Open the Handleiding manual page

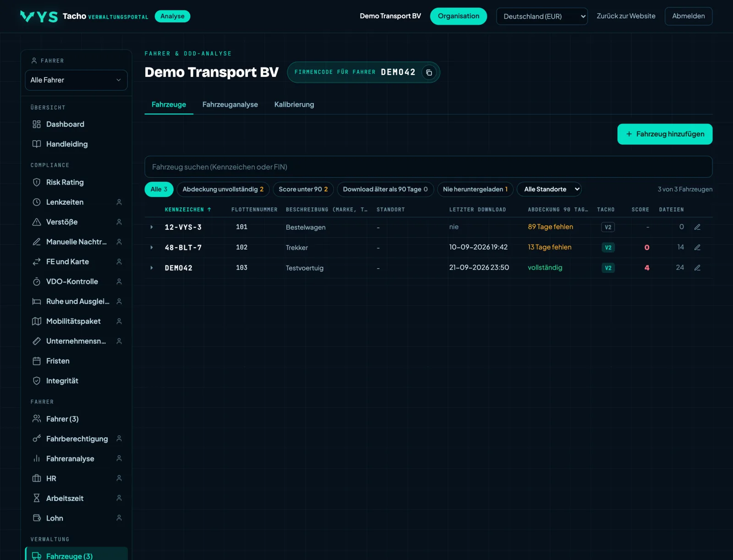pos(76,144)
